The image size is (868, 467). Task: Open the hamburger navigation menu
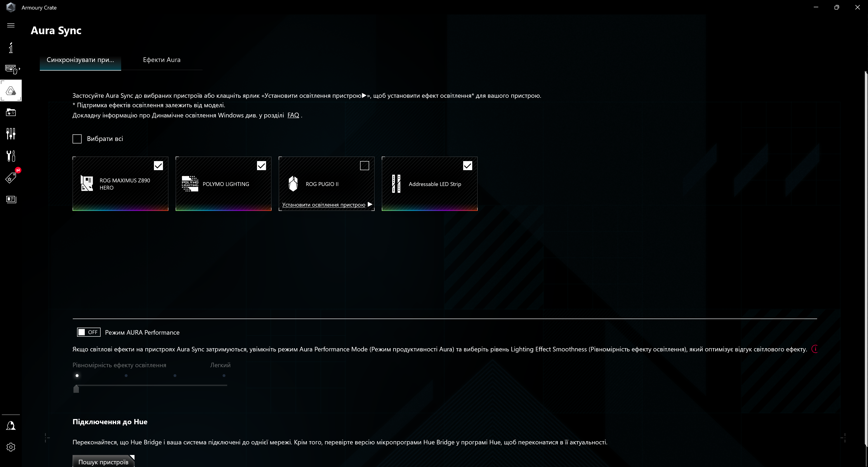point(10,25)
